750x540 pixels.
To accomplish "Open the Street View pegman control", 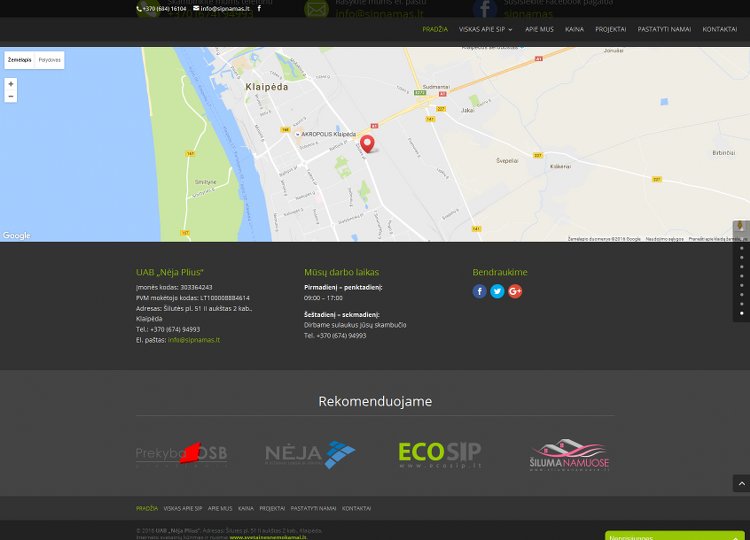I will (740, 226).
